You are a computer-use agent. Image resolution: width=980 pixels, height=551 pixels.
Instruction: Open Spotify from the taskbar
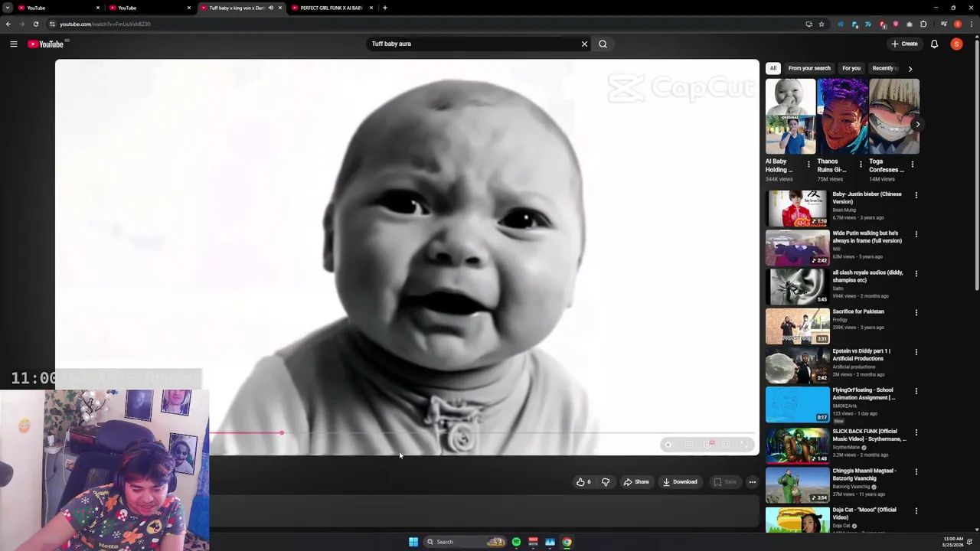coord(516,542)
